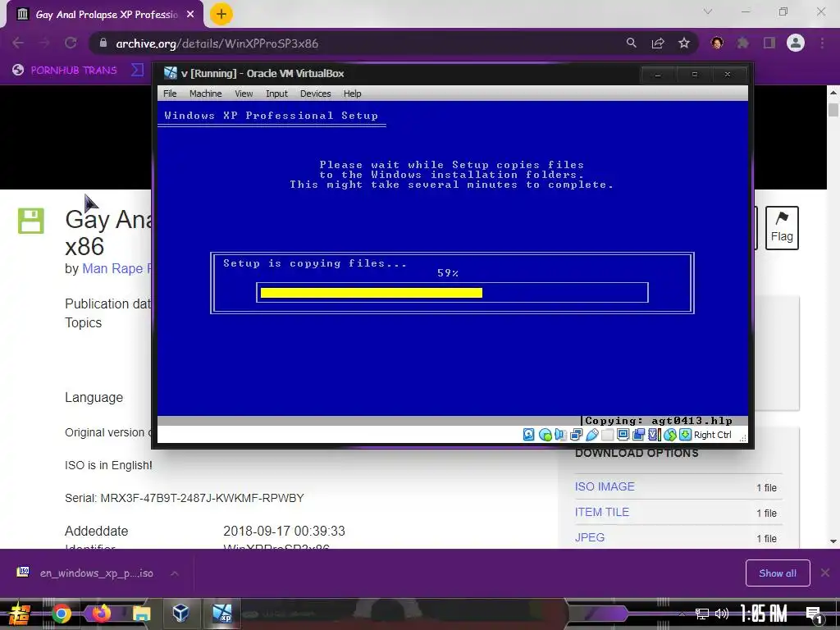840x630 pixels.
Task: Open the JPEG download link
Action: click(x=589, y=537)
